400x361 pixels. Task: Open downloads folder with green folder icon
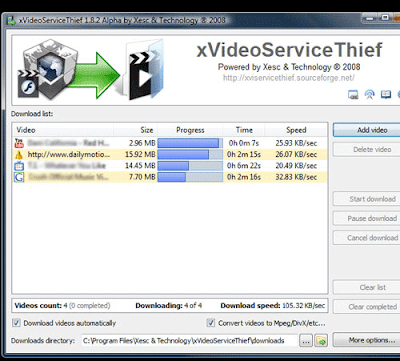pyautogui.click(x=321, y=341)
